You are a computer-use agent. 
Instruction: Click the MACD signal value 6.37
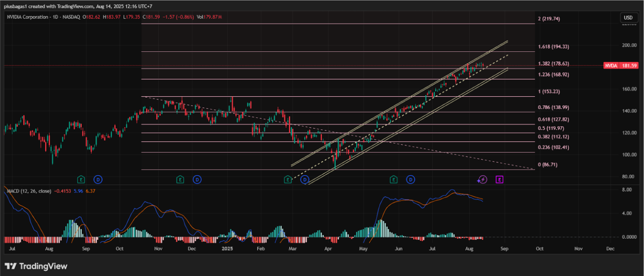click(x=90, y=191)
